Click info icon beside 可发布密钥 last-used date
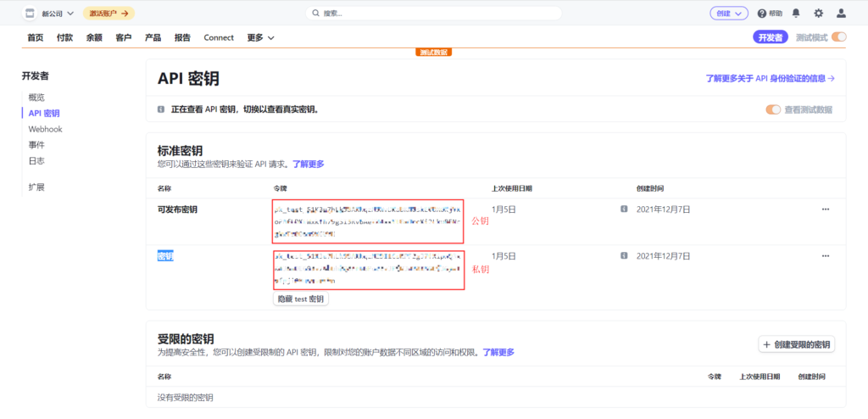The image size is (868, 419). tap(624, 209)
